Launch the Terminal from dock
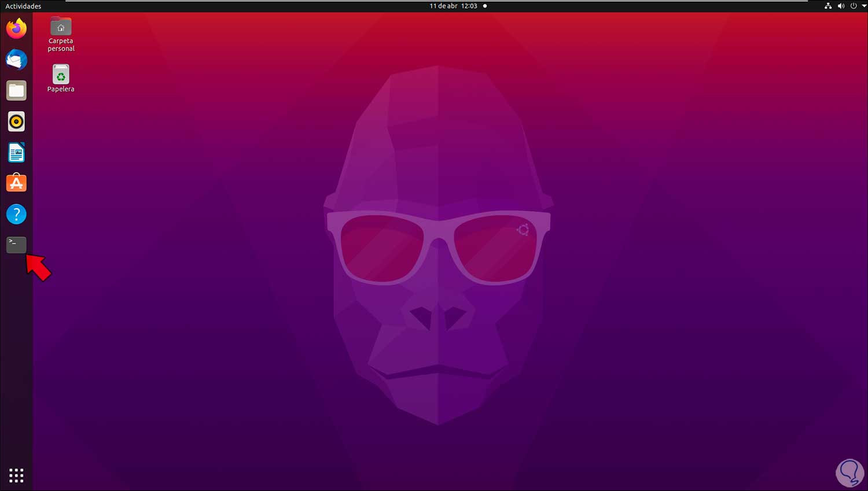This screenshot has width=868, height=491. click(16, 245)
